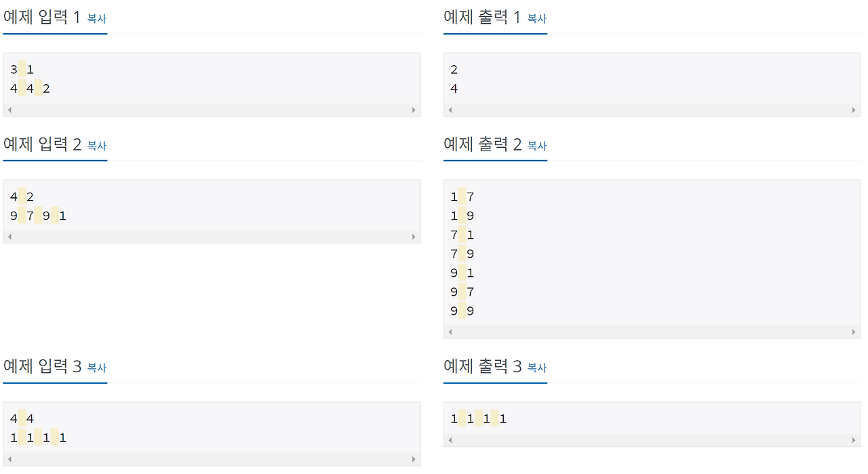
Task: Click the output text '1 1 1 1' in 예제 출력 3
Action: [x=477, y=418]
